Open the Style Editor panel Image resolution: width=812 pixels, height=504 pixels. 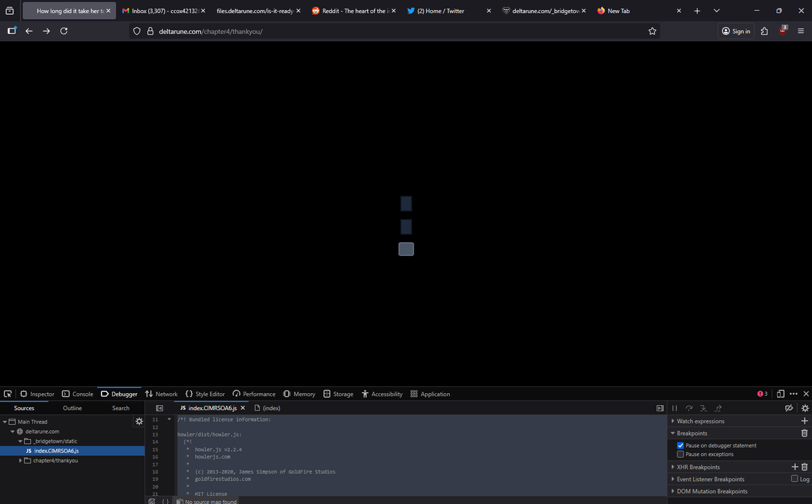[x=205, y=394]
